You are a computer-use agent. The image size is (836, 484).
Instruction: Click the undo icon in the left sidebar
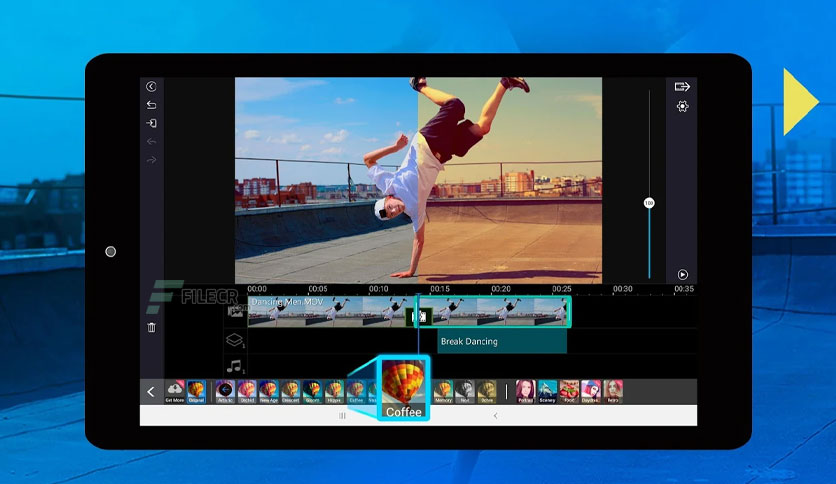click(x=151, y=105)
